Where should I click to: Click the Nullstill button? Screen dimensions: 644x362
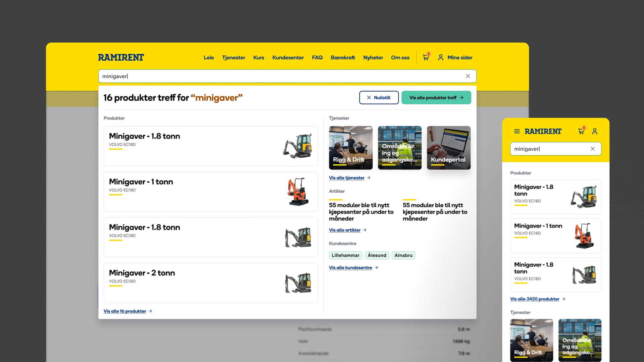tap(379, 98)
